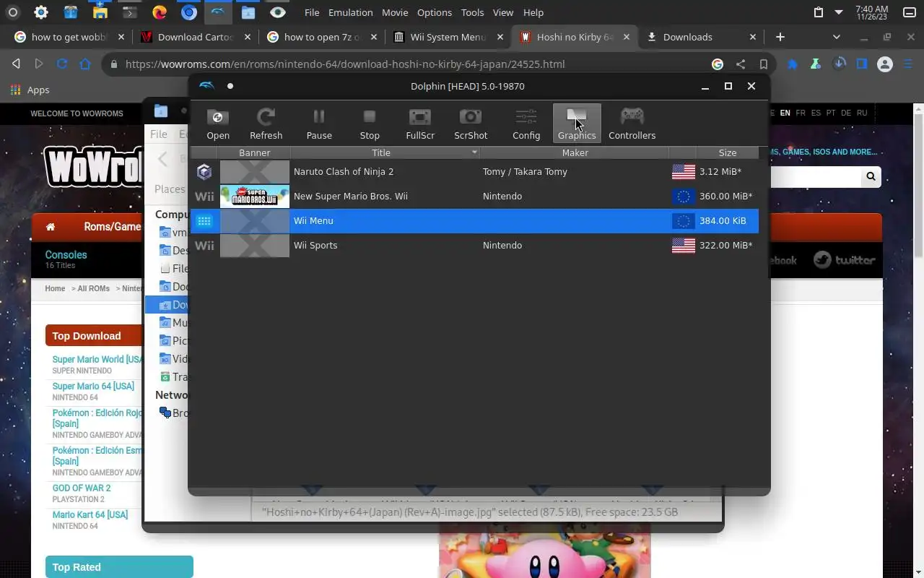Open the Help menu
This screenshot has width=924, height=578.
point(533,12)
